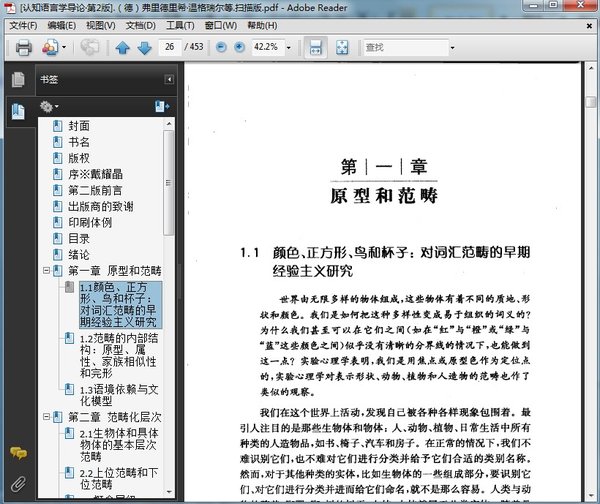
Task: Collapse the 第一章 原型和范畴 bookmark node
Action: point(46,271)
